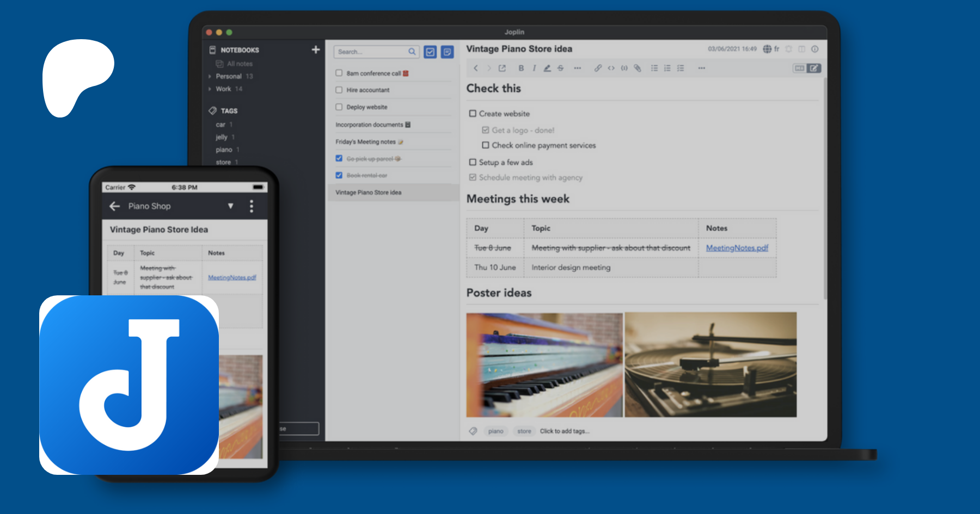Tick the 'Hire accountant' checkbox
Image resolution: width=980 pixels, height=514 pixels.
[339, 90]
